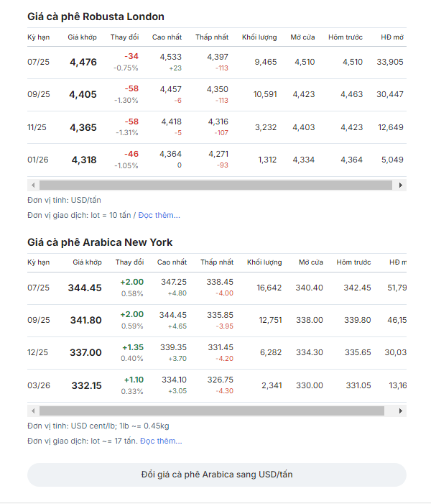Click Arabica 12/25 change value +1.35
The width and height of the screenshot is (431, 504).
(x=133, y=347)
